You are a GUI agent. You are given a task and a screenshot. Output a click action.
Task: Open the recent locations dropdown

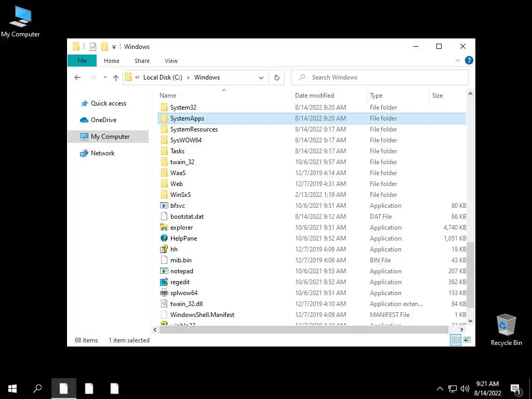105,77
